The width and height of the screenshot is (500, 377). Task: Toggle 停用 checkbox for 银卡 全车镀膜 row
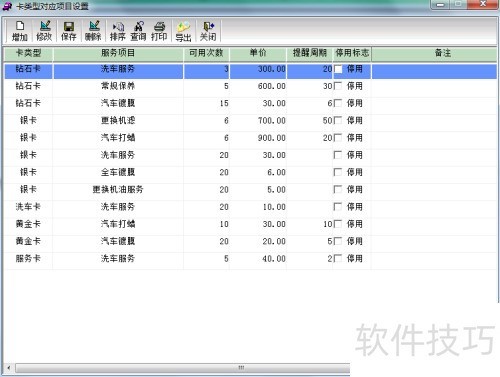(338, 172)
